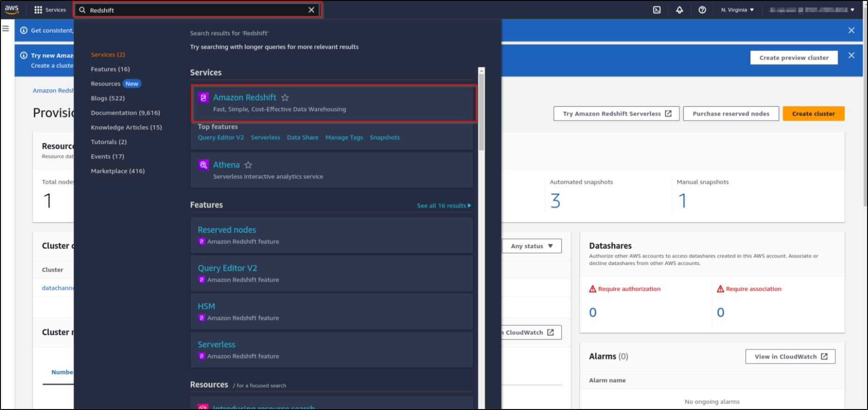Filter results by Blogs (522)
The image size is (868, 410).
tap(108, 98)
